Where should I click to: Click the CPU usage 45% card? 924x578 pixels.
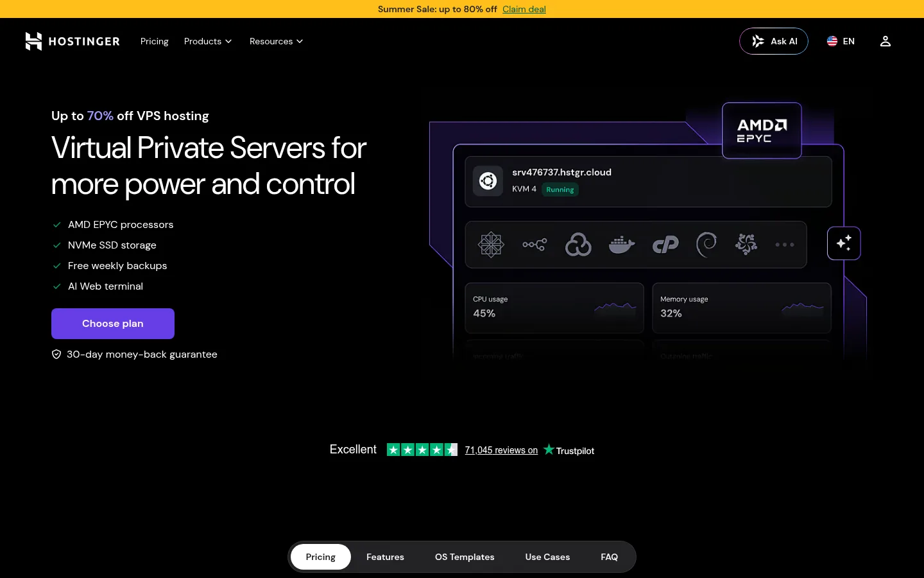pyautogui.click(x=554, y=308)
